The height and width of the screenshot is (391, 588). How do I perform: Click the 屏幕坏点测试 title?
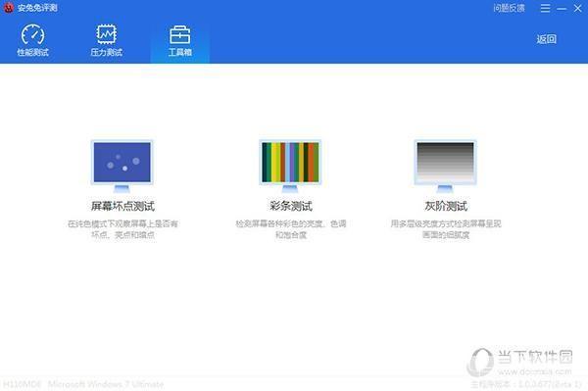tap(122, 206)
